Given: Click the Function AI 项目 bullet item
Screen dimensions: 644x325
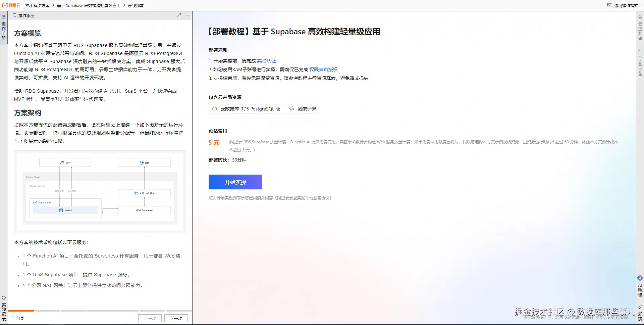Looking at the screenshot, I should pyautogui.click(x=101, y=260).
